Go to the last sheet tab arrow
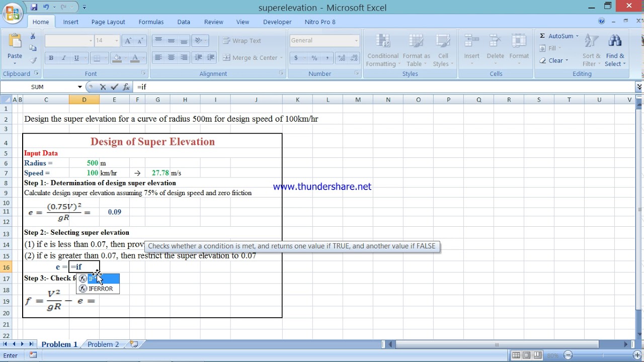Screen dimensions: 644x362 31,344
